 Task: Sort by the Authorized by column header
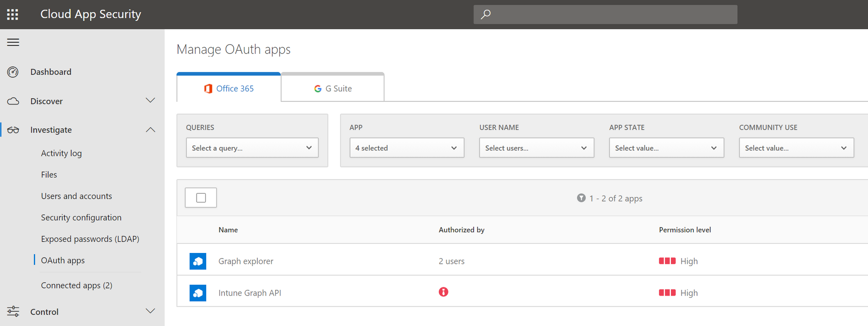pos(461,230)
